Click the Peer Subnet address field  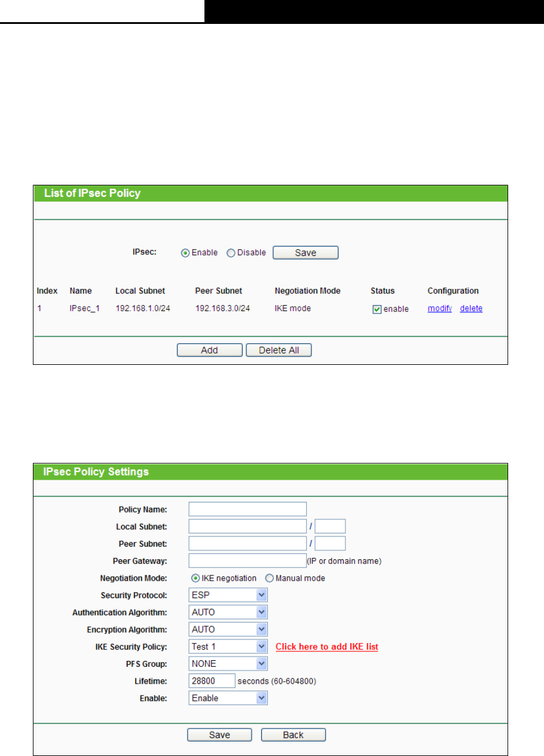point(247,544)
